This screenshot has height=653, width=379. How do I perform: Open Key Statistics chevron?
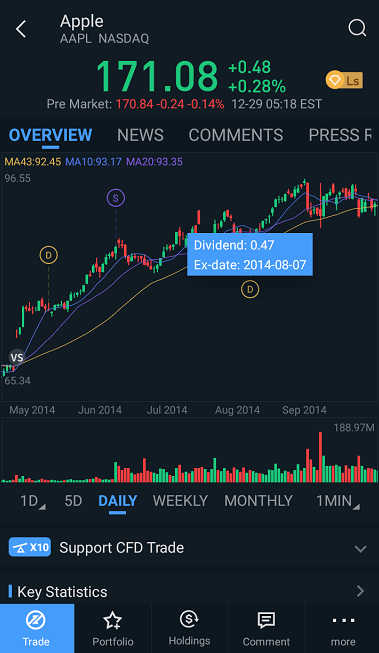point(361,591)
